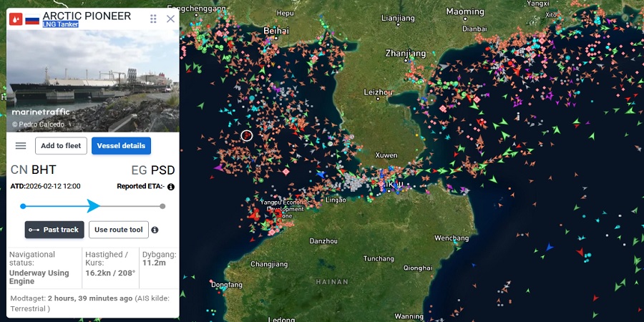Screen dimensions: 644x322
Task: Open departure port CN BHT
Action: pos(34,170)
